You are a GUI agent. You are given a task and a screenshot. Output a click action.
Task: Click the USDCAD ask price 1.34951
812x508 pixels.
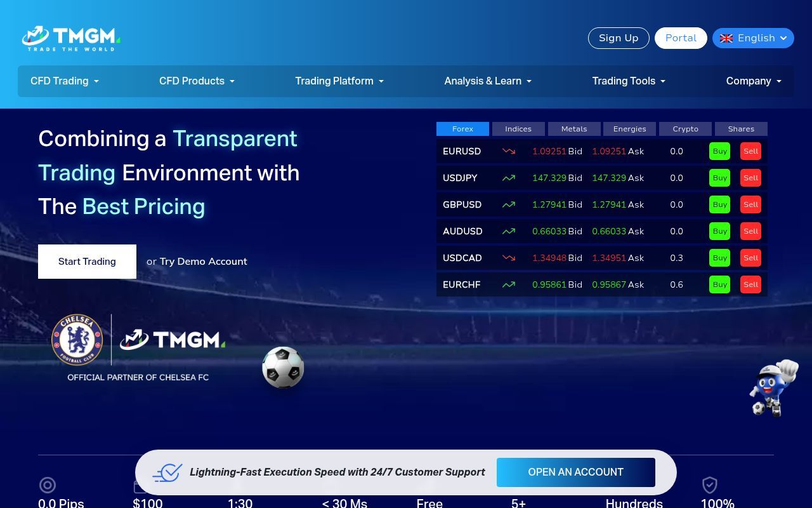click(x=609, y=258)
